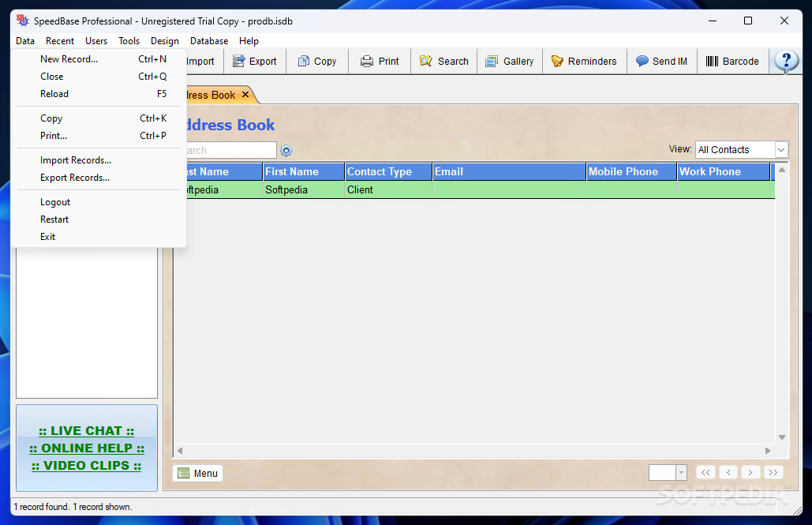
Task: Open the Gallery toolbar icon
Action: pos(492,61)
